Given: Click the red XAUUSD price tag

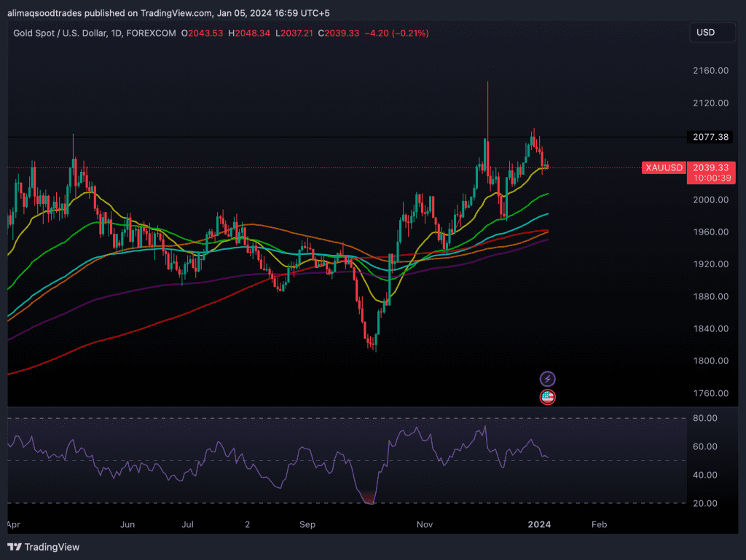Looking at the screenshot, I should [x=664, y=167].
